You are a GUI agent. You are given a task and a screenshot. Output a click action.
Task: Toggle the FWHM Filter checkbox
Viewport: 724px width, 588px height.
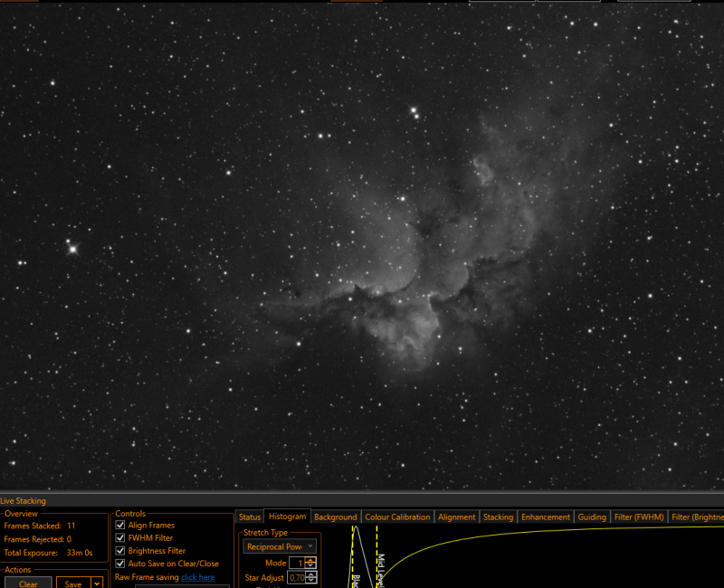click(x=120, y=537)
